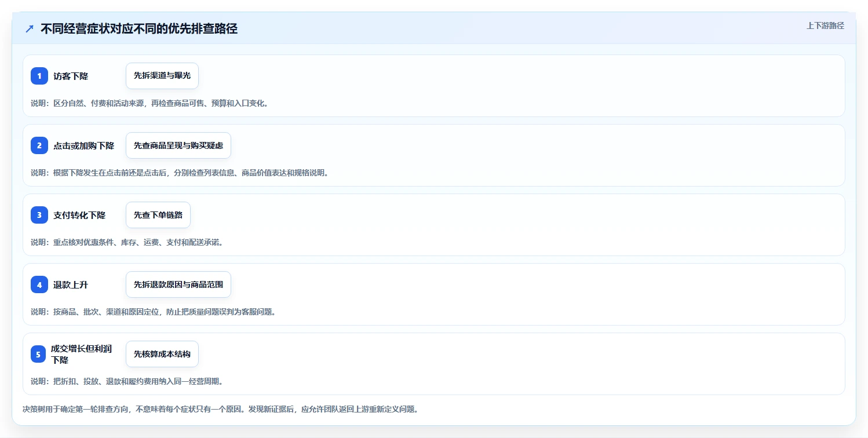Click the 点击或加购下降 symptom label
Screen dimensions: 868x438
click(83, 145)
